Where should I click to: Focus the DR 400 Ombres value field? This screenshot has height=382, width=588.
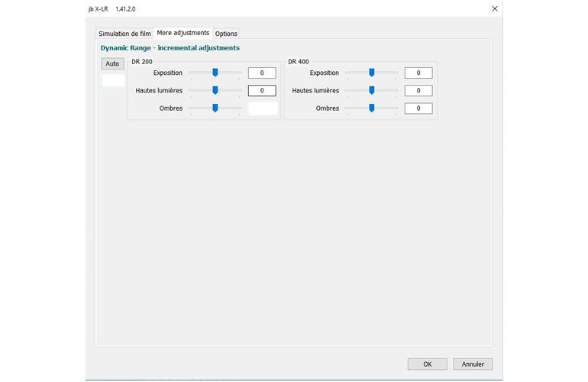point(418,108)
